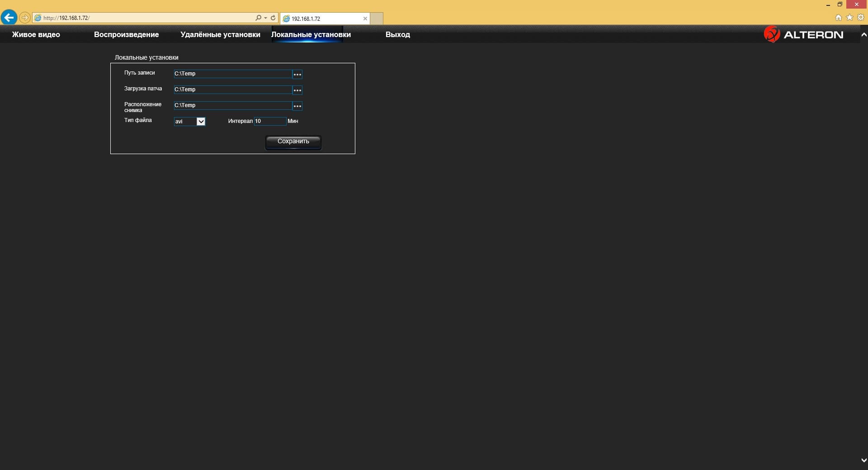Select the Локальные установки tab

(x=311, y=34)
